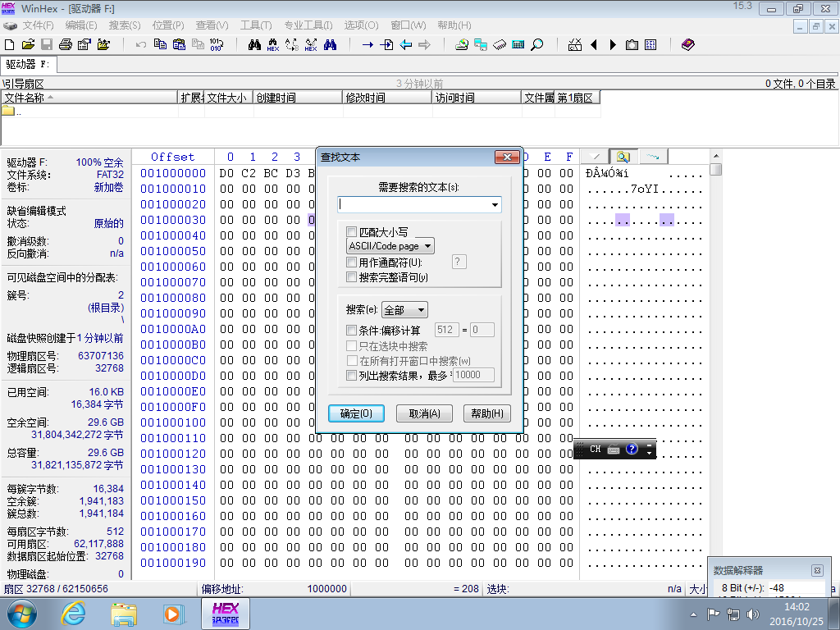Check the 搜索完整语句 option
840x630 pixels.
tap(351, 277)
